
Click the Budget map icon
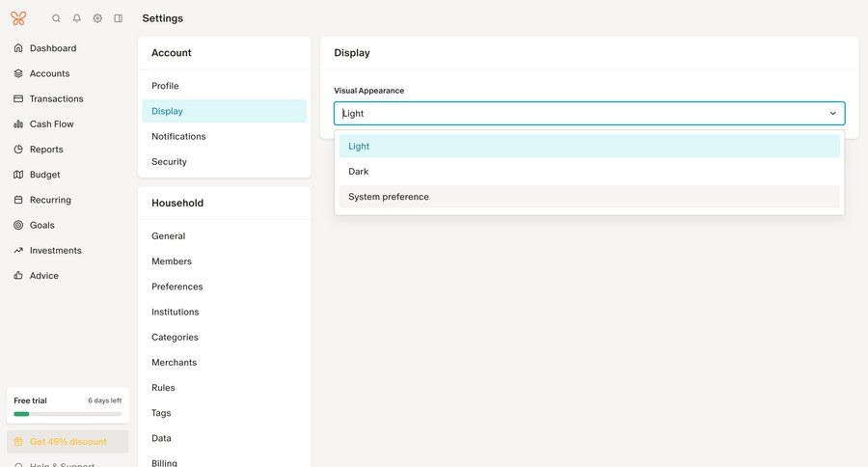[18, 175]
